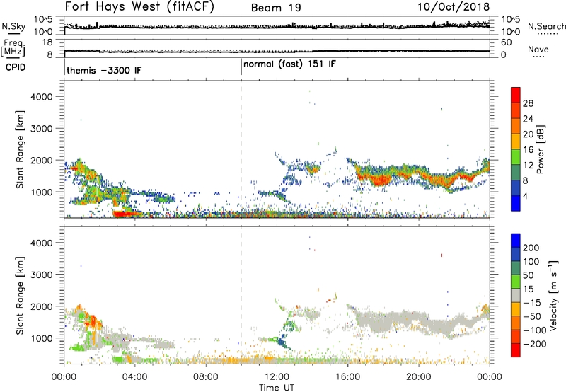Click the 'N.Sky' legend label

click(13, 27)
